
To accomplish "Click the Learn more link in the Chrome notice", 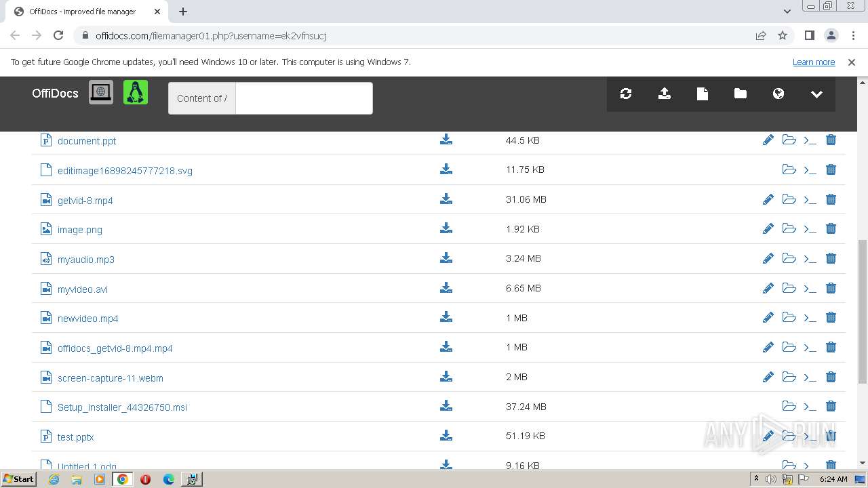I will coord(814,62).
